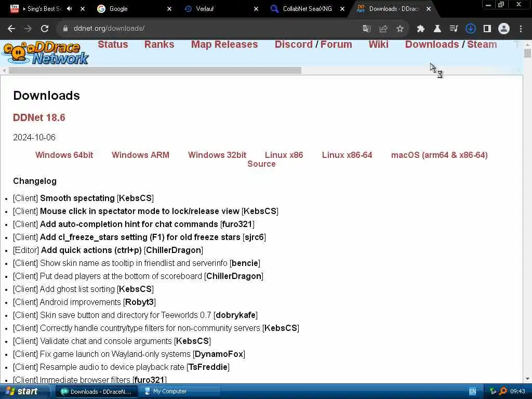
Task: Click the 2024-10-06 release date text
Action: point(34,137)
